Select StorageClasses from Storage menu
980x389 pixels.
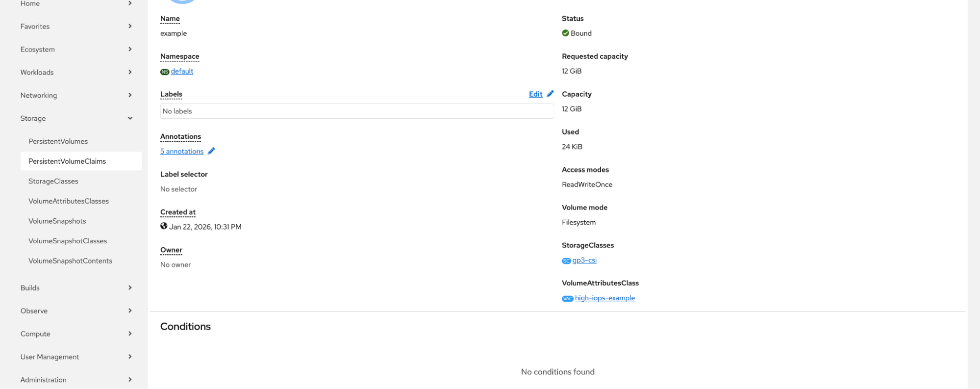tap(53, 181)
